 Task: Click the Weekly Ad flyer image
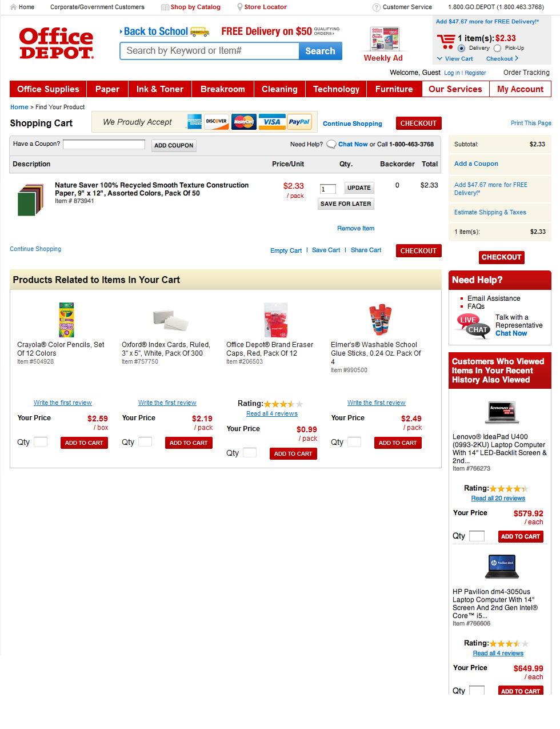tap(384, 39)
